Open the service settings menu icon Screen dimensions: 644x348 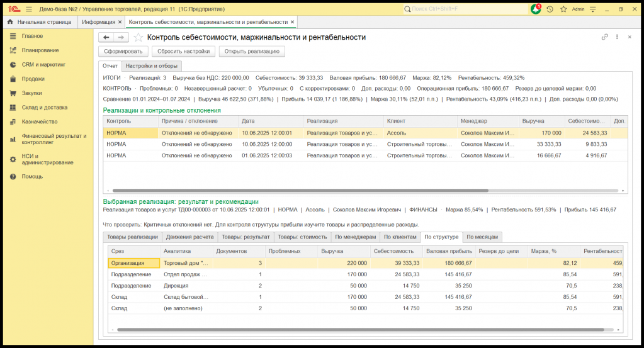(592, 9)
